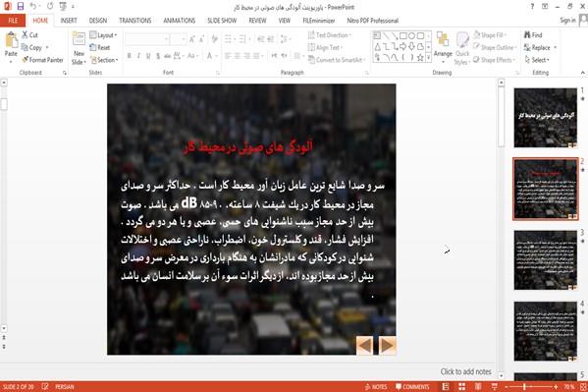Click the Save icon in quick access toolbar
Screen dimensions: 588x392
tap(21, 6)
